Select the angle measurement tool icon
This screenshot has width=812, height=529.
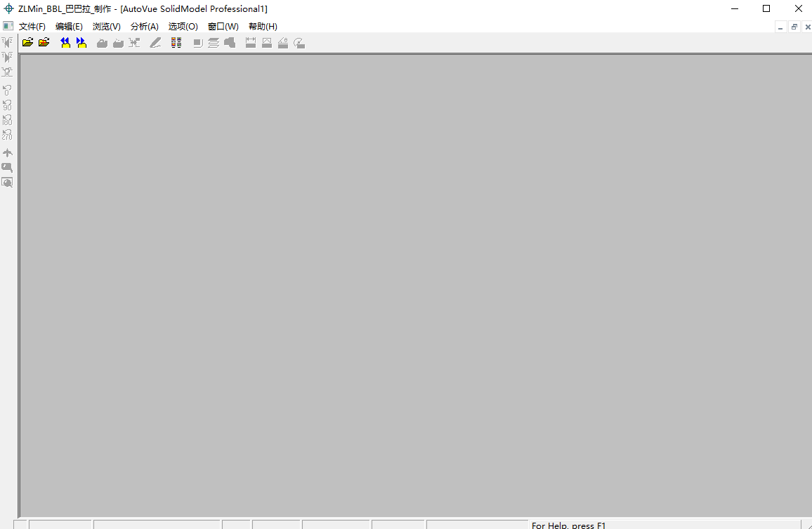[283, 43]
